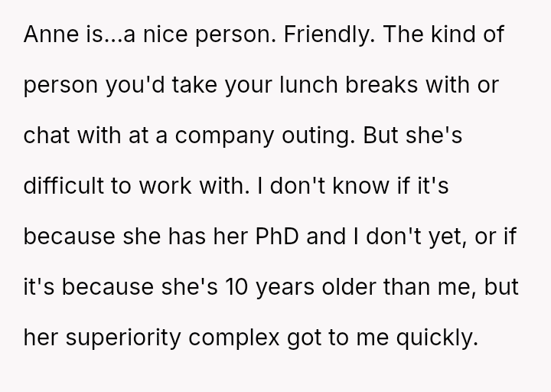
Task: Click the word "chat" starting the third line
Action: (x=47, y=136)
